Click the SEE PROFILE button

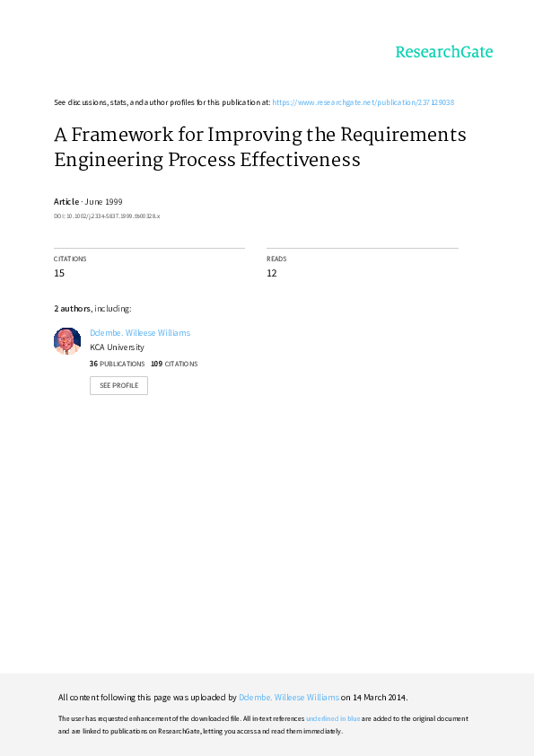click(118, 385)
